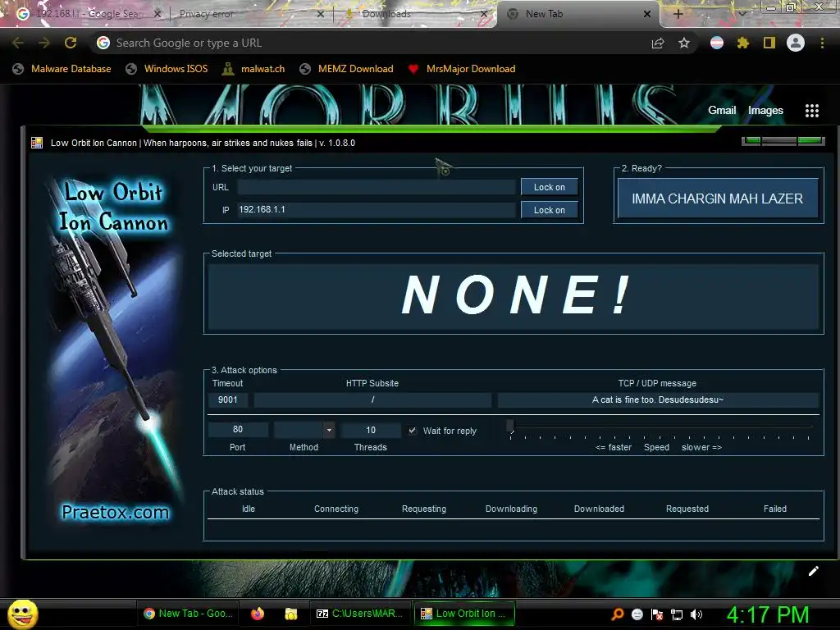Viewport: 840px width, 630px height.
Task: Open the tab search chevron
Action: coord(742,14)
